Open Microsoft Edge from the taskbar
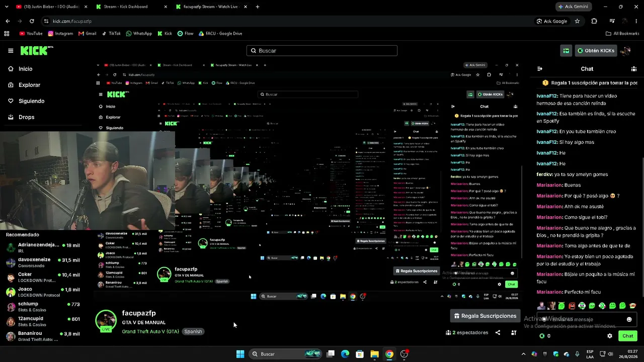Screen dimensions: 644x362 (x=345, y=354)
